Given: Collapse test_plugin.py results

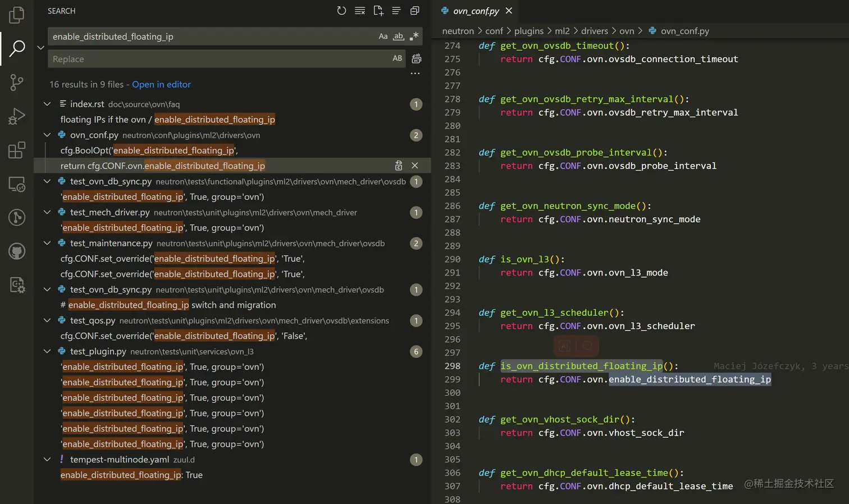Looking at the screenshot, I should coord(47,351).
